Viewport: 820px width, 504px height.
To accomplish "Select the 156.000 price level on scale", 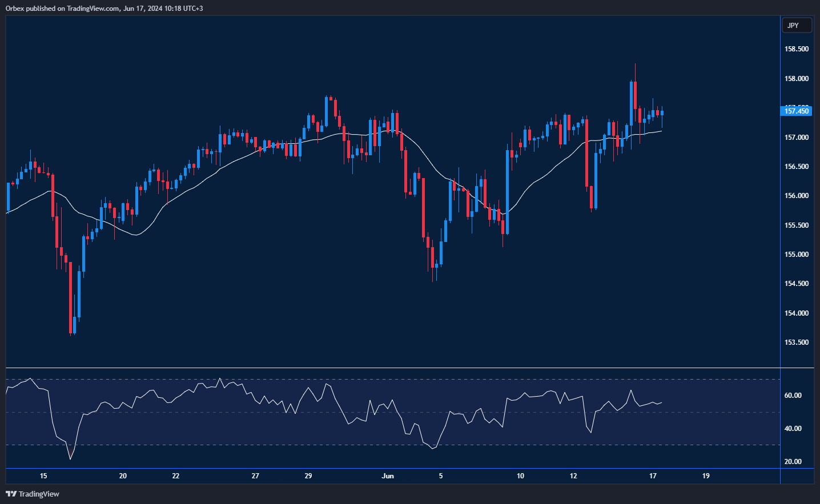I will click(x=796, y=196).
